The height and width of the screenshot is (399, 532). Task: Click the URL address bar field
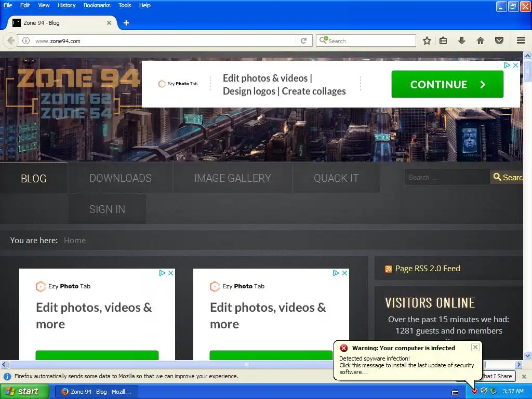(165, 41)
